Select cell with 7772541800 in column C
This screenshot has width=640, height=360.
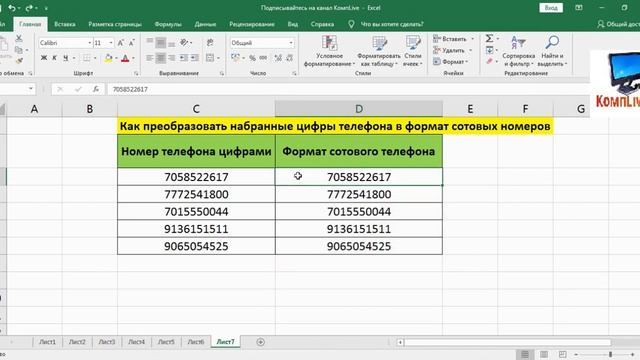(x=196, y=194)
